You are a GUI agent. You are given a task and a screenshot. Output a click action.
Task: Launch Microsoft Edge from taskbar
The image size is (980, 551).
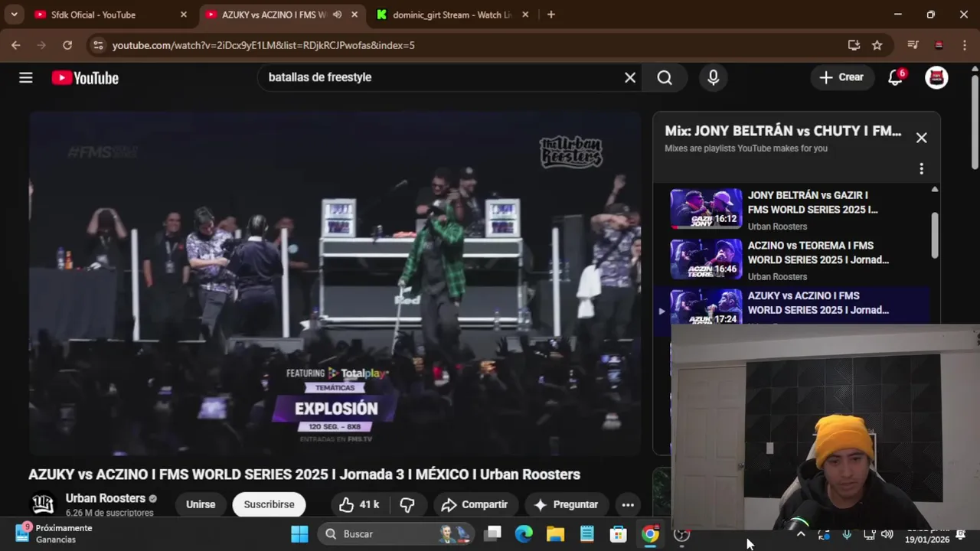[524, 533]
